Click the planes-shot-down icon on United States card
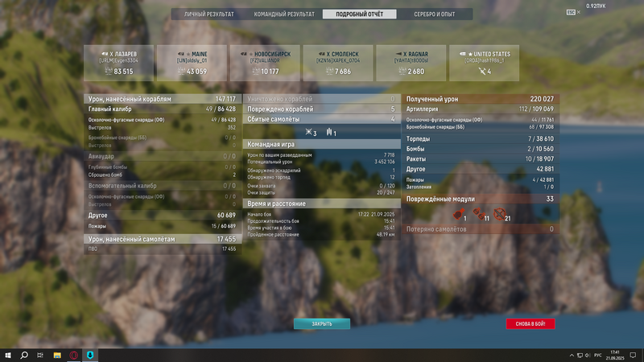 pyautogui.click(x=482, y=71)
